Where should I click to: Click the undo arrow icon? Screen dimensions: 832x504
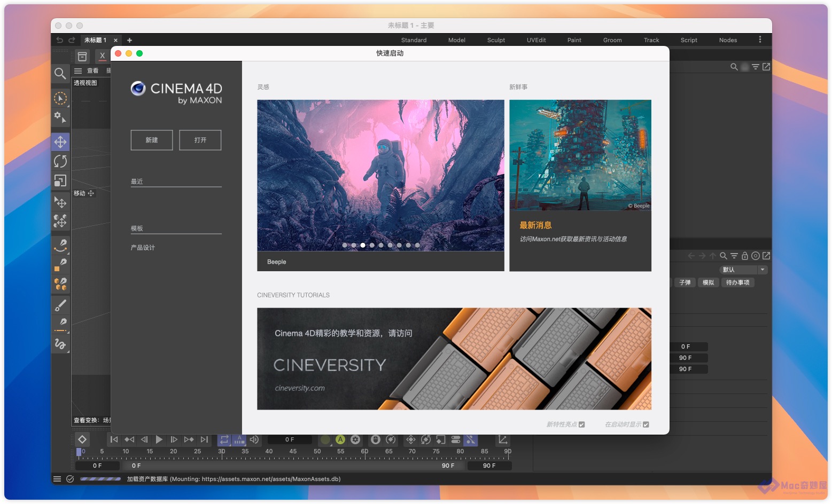click(59, 40)
